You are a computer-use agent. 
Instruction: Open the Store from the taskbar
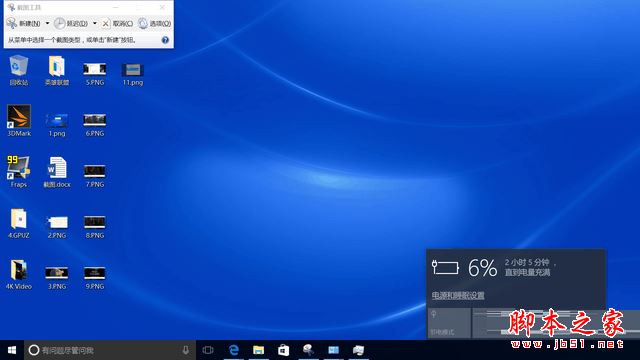[283, 350]
